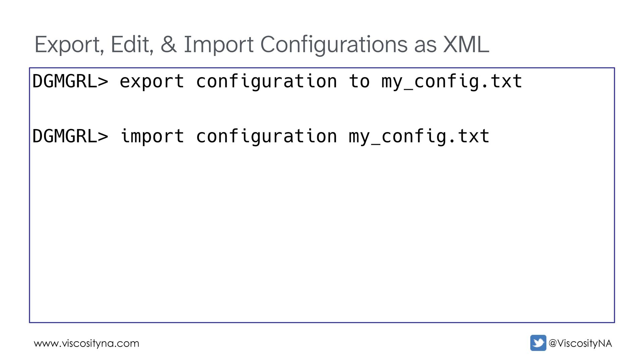This screenshot has height=362, width=644.
Task: Click the import command keyword
Action: tap(152, 136)
